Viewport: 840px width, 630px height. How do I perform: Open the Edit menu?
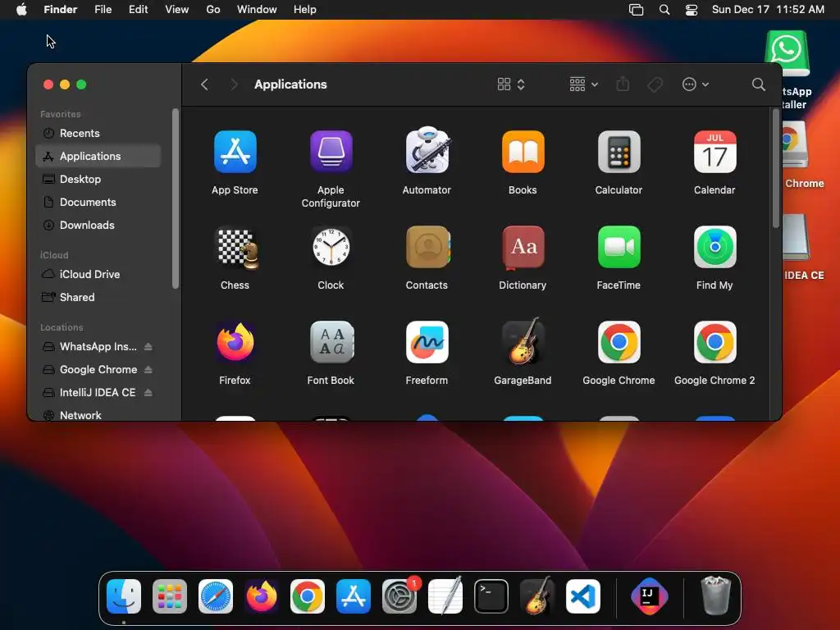[x=138, y=10]
